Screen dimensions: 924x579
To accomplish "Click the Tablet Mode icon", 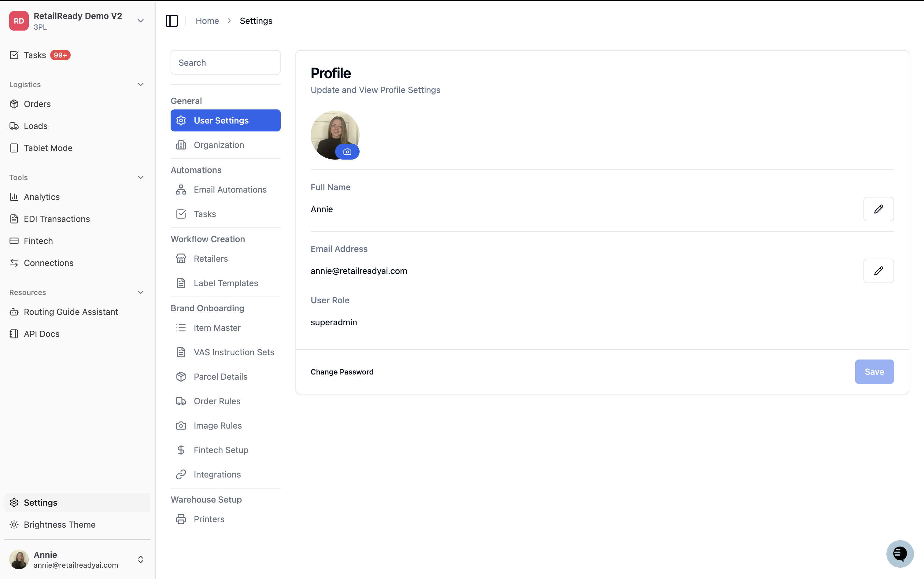I will point(14,148).
